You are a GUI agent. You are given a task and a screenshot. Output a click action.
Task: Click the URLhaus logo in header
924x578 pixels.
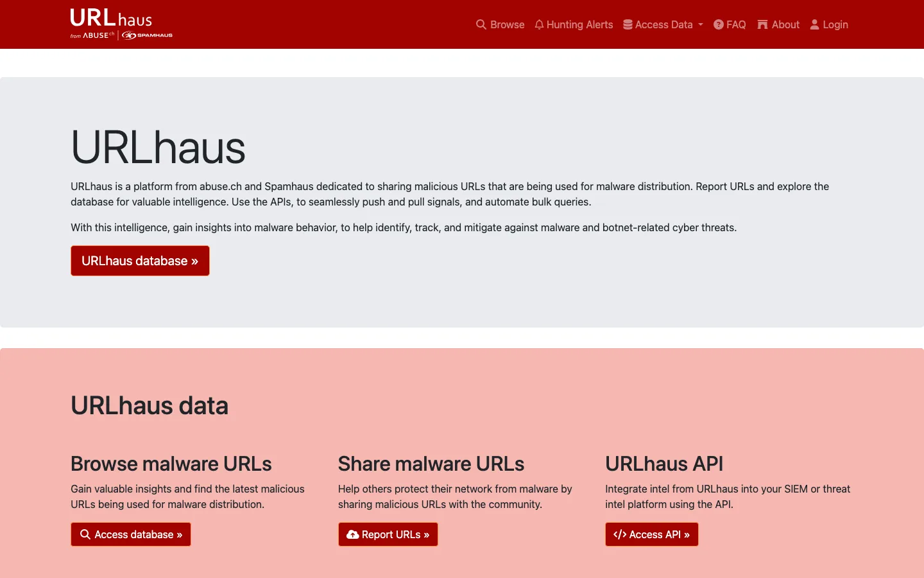pos(111,18)
